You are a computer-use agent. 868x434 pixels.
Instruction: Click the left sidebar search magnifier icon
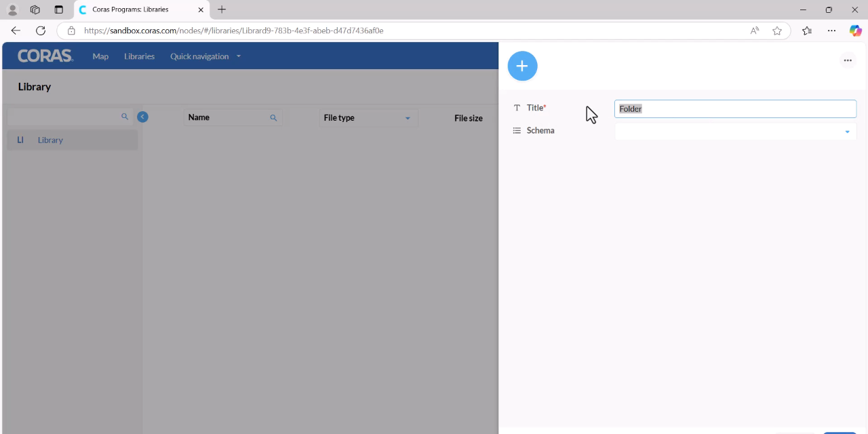pos(125,117)
